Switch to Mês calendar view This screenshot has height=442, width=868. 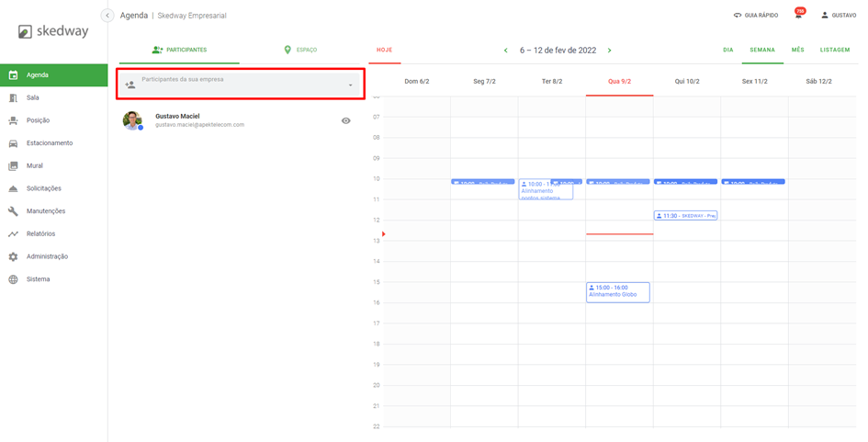pos(797,50)
